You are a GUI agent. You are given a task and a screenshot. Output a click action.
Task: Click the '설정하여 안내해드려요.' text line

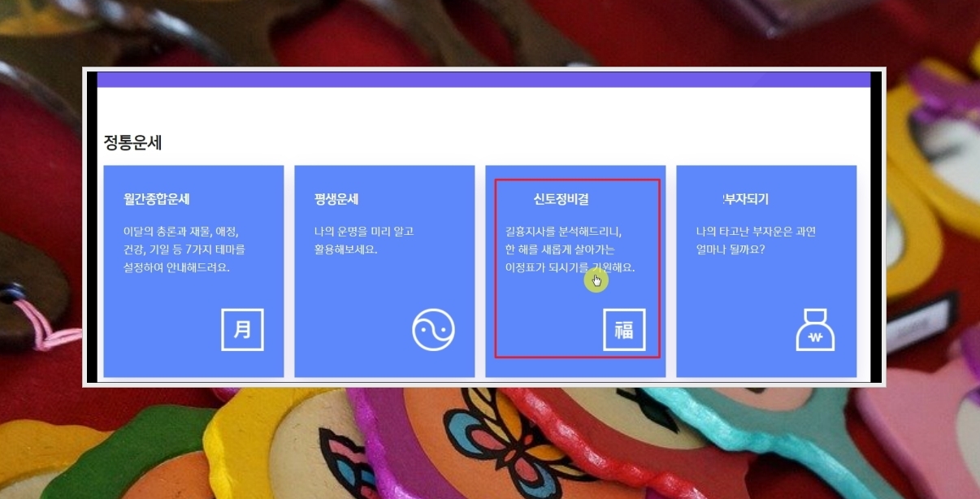pyautogui.click(x=176, y=267)
